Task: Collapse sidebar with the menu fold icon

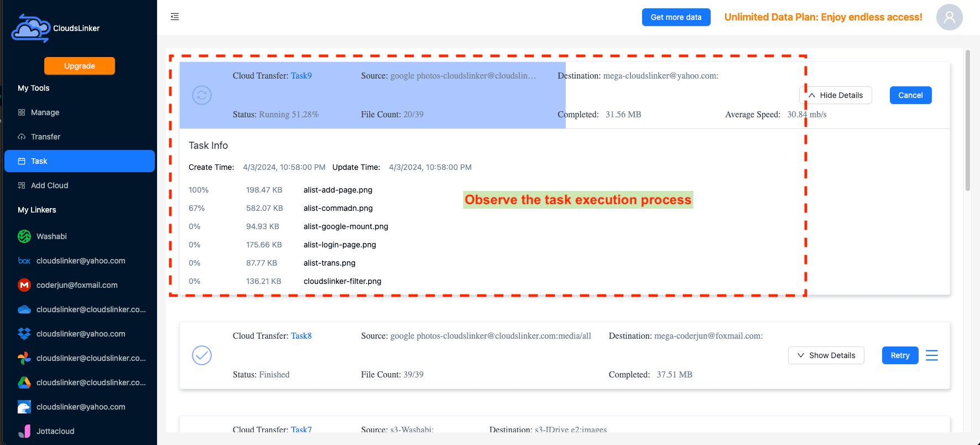Action: point(175,17)
